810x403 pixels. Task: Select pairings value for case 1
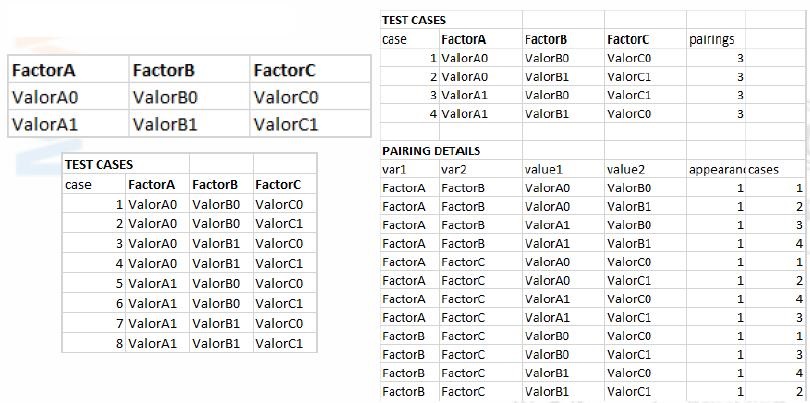click(x=739, y=58)
